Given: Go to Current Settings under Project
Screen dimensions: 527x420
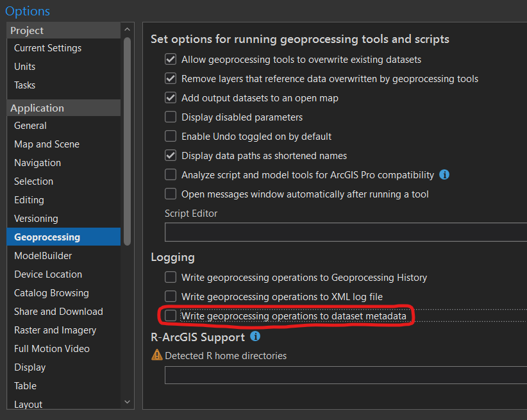Looking at the screenshot, I should click(x=47, y=48).
